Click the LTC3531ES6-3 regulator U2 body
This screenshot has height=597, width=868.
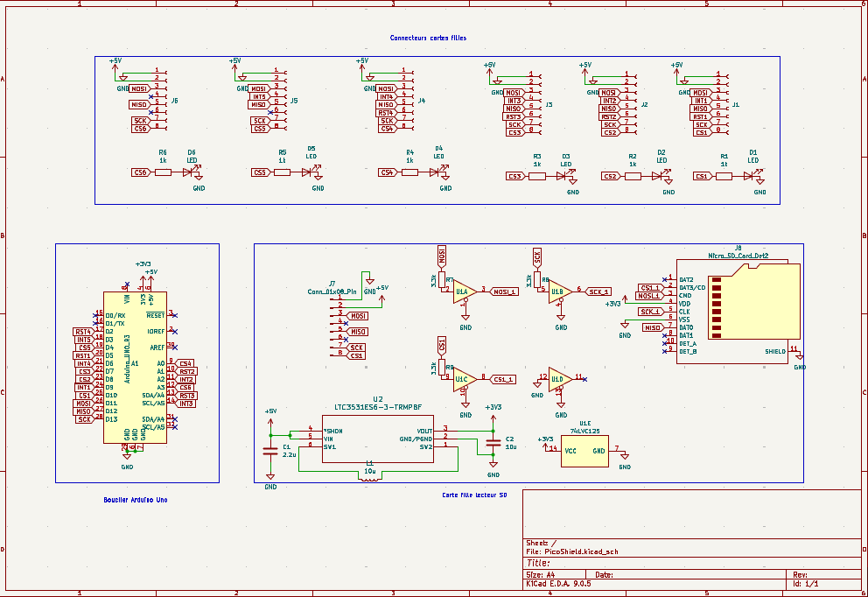pos(378,439)
